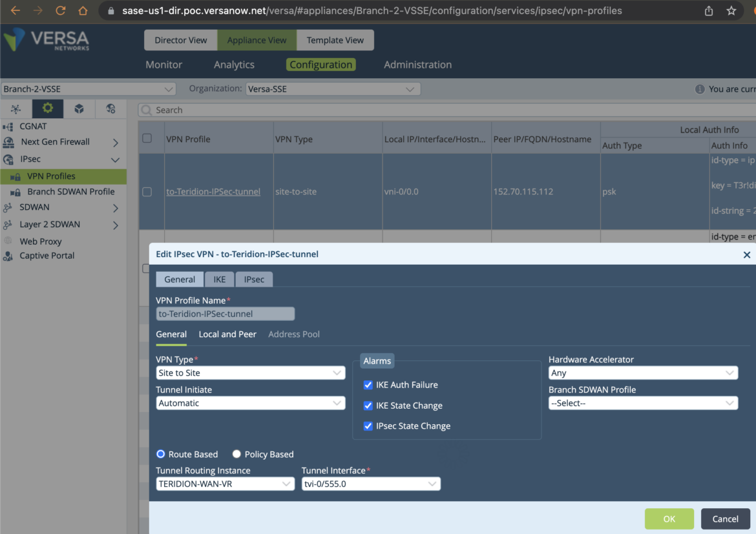Collapse the IPsec section chevron in sidebar
Image resolution: width=756 pixels, height=534 pixels.
point(116,159)
